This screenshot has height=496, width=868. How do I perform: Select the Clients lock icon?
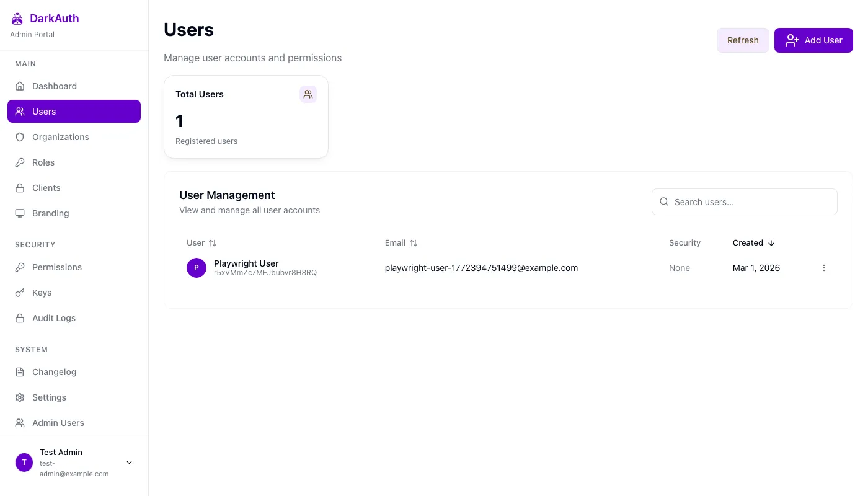tap(19, 188)
